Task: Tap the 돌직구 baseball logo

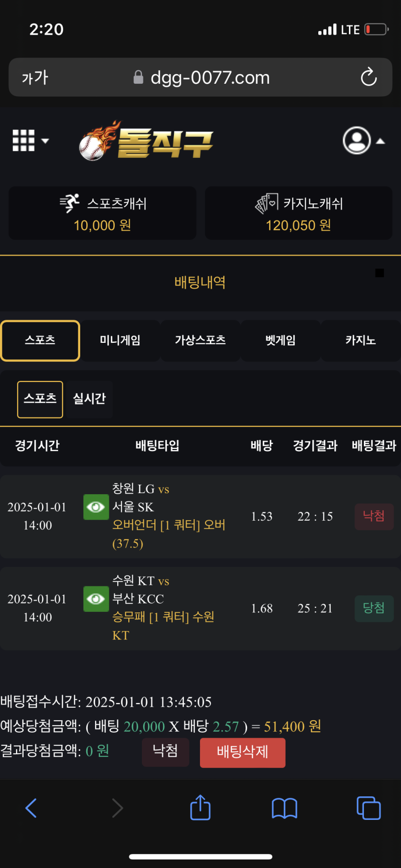Action: (146, 141)
